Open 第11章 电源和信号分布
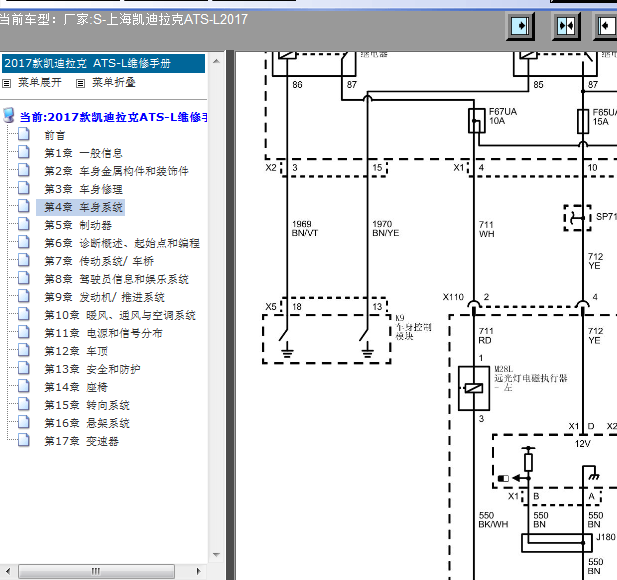This screenshot has height=580, width=617. (x=103, y=334)
